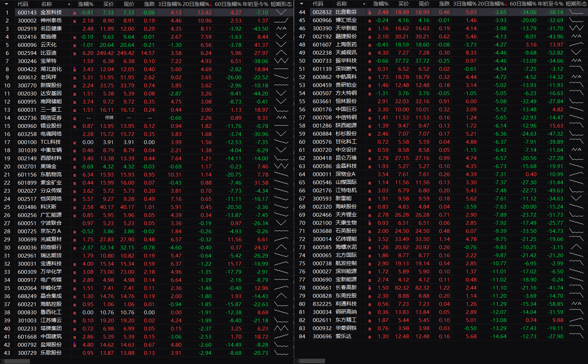Click stock code 002466 天齐锂业

(322, 215)
